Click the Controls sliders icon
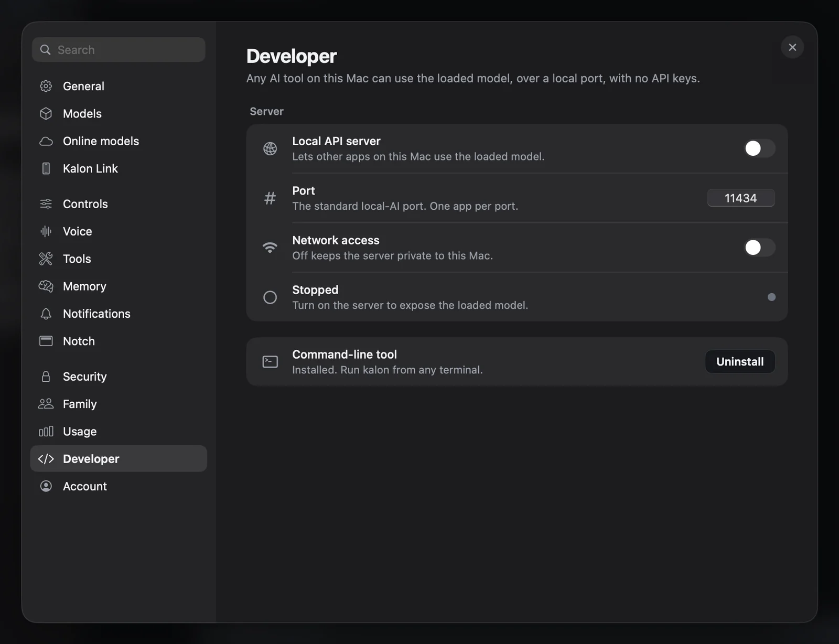The height and width of the screenshot is (644, 839). (46, 204)
